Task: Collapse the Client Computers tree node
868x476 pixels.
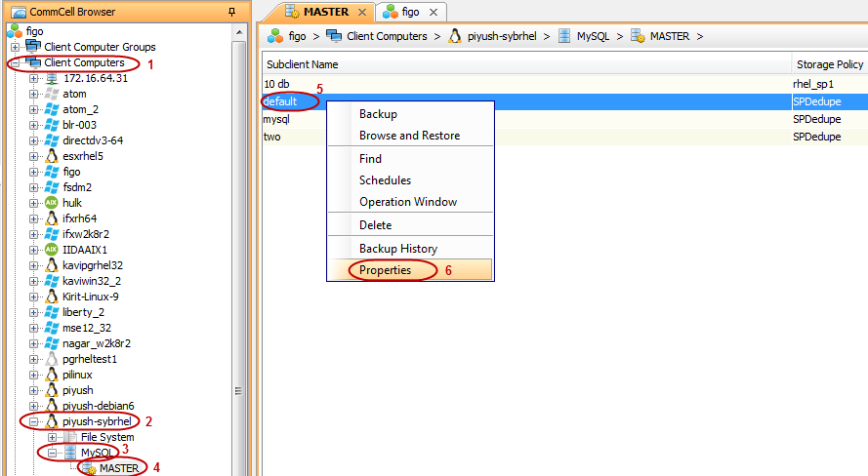Action: click(15, 62)
